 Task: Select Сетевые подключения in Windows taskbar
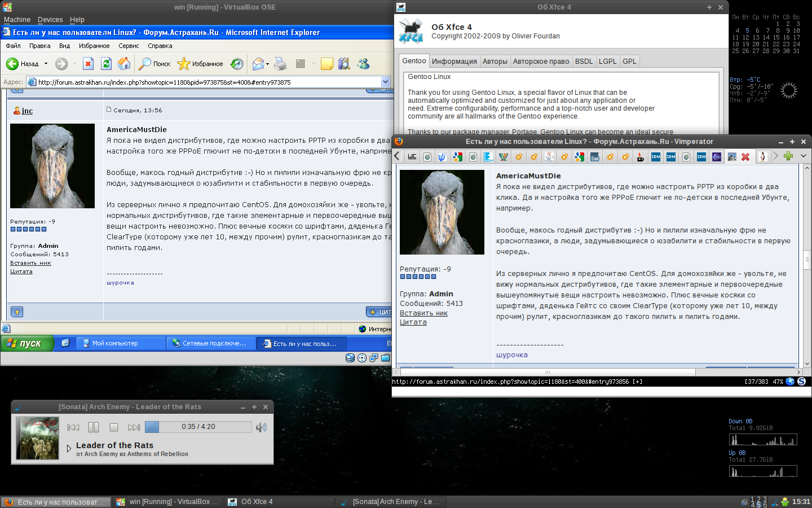click(x=211, y=343)
